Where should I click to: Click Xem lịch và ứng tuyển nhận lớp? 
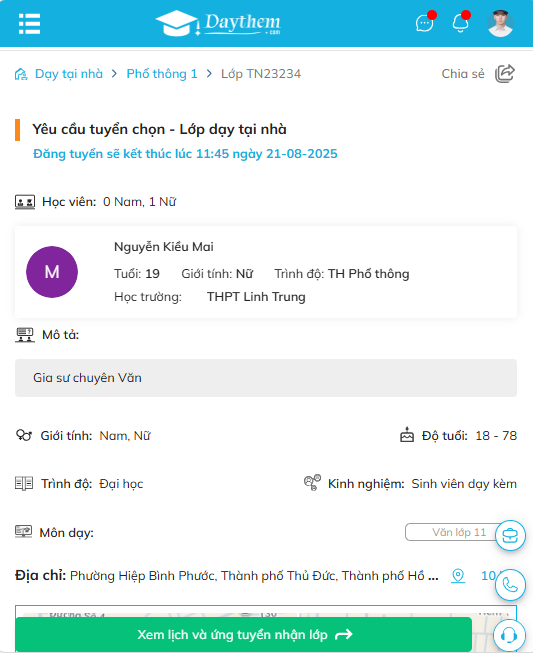(244, 635)
